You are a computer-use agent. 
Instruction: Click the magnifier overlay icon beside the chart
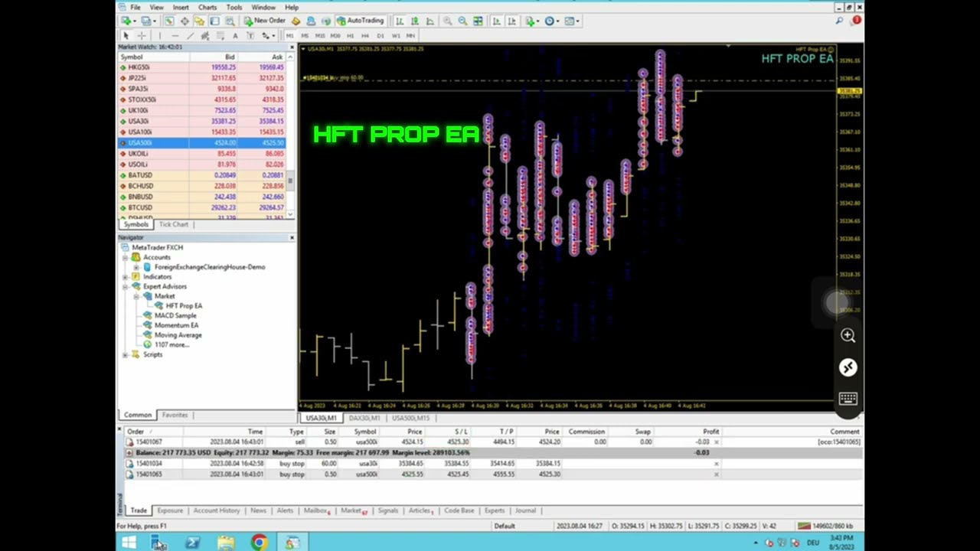(848, 335)
